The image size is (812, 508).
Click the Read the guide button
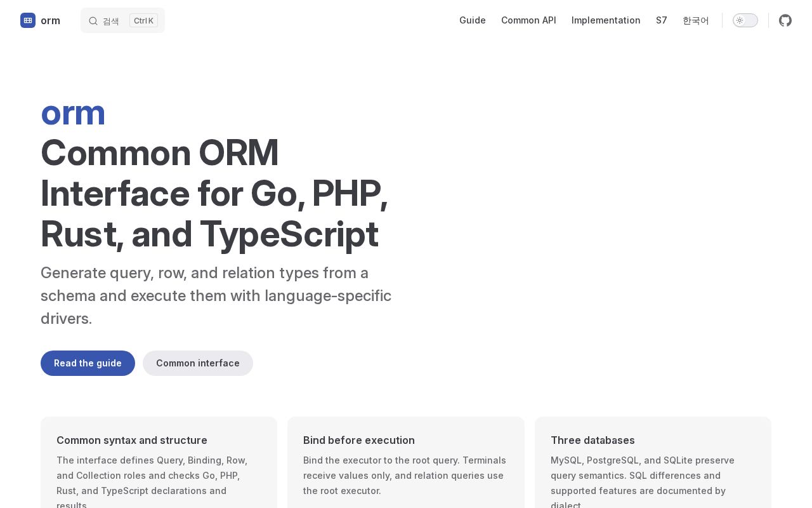[88, 363]
